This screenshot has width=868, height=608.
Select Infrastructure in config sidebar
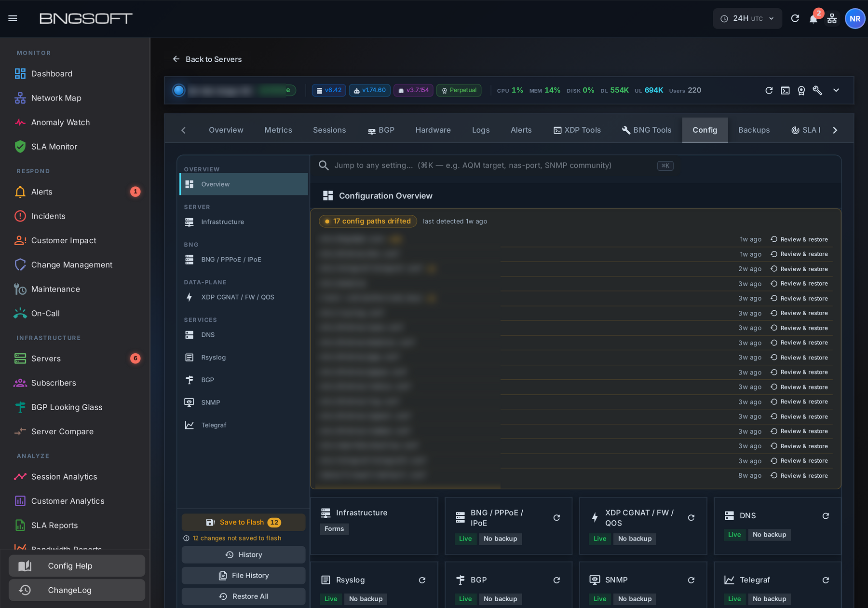tap(244, 222)
